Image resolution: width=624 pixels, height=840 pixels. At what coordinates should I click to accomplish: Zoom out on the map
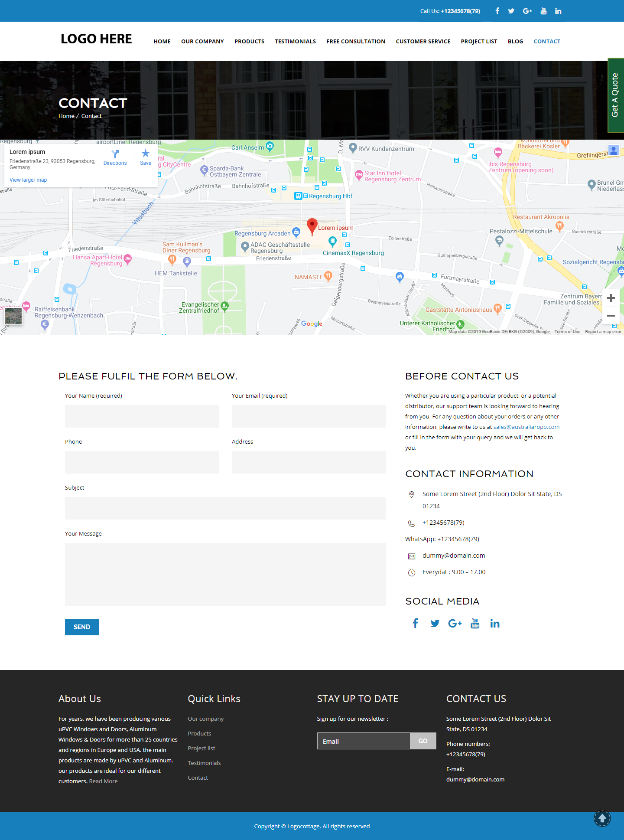(x=611, y=316)
